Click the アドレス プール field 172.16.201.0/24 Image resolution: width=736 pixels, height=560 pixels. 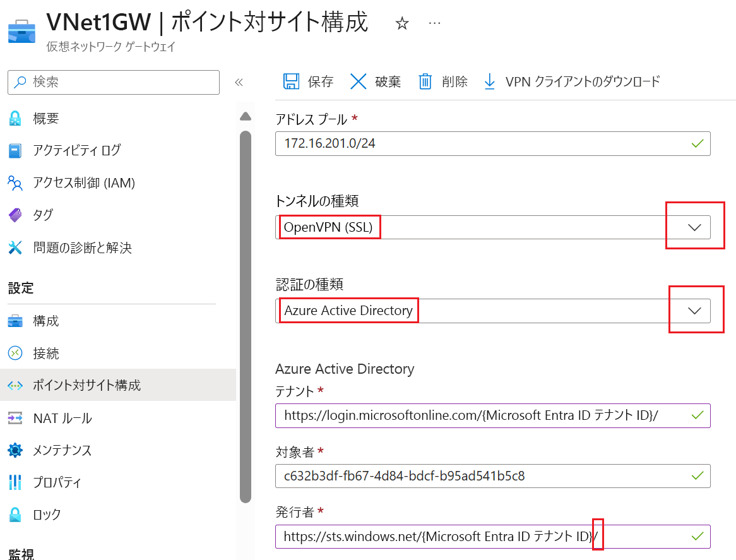coord(493,144)
